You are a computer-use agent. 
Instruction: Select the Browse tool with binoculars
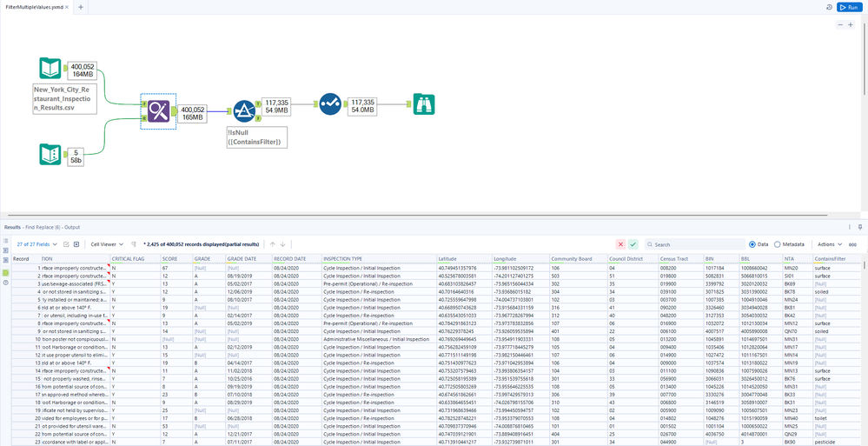423,103
